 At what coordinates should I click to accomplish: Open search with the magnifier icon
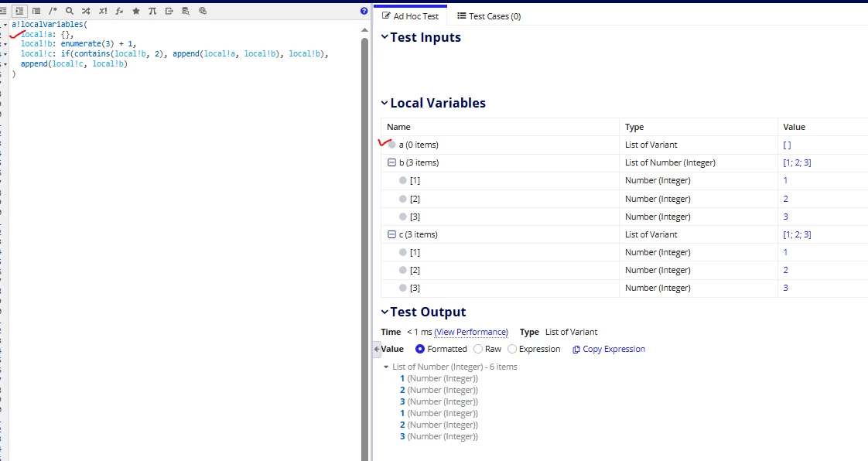click(69, 11)
